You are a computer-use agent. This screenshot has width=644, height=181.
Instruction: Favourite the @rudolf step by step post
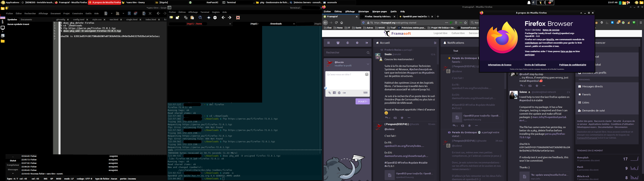coord(537,86)
